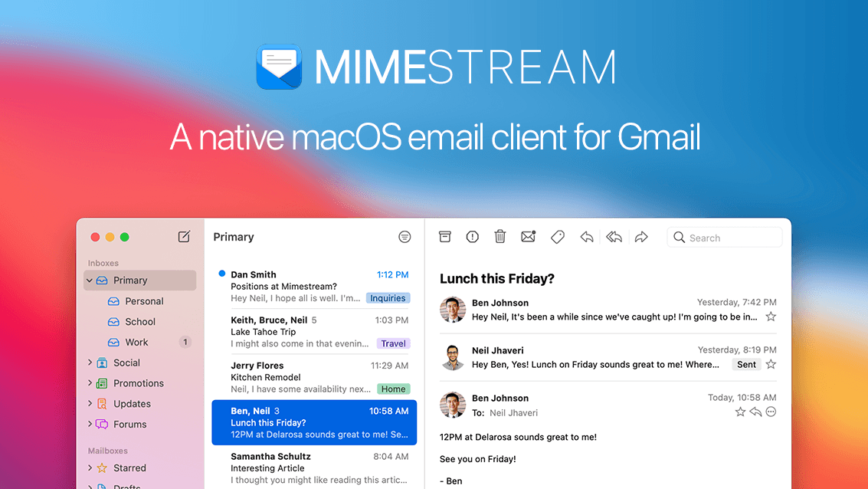Expand Neil Jhaveri's 8:19 PM message
Image resolution: width=868 pixels, height=489 pixels.
(x=608, y=357)
